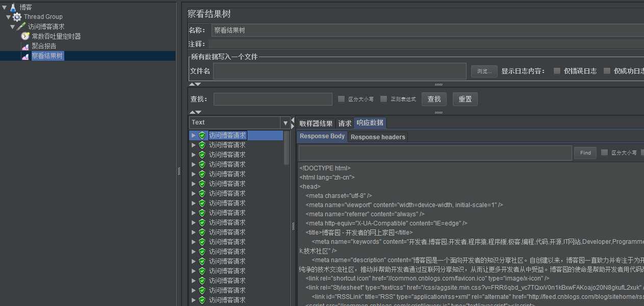Click the meta name="referrer" line
Screen dimensions: 644x306
tap(365, 214)
